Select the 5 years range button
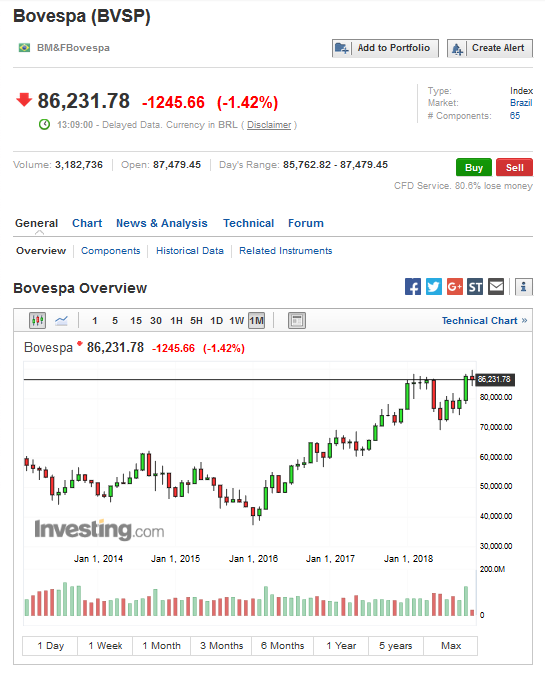This screenshot has height=678, width=545. tap(396, 646)
